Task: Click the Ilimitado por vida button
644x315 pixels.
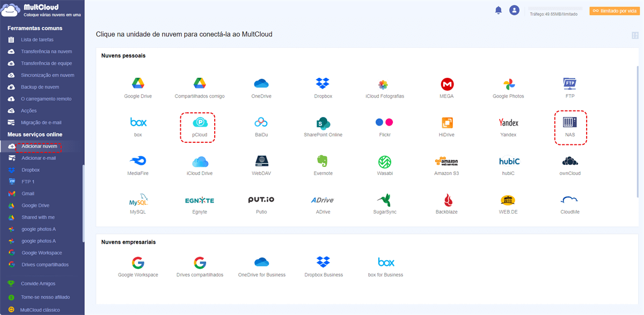Action: [x=614, y=11]
